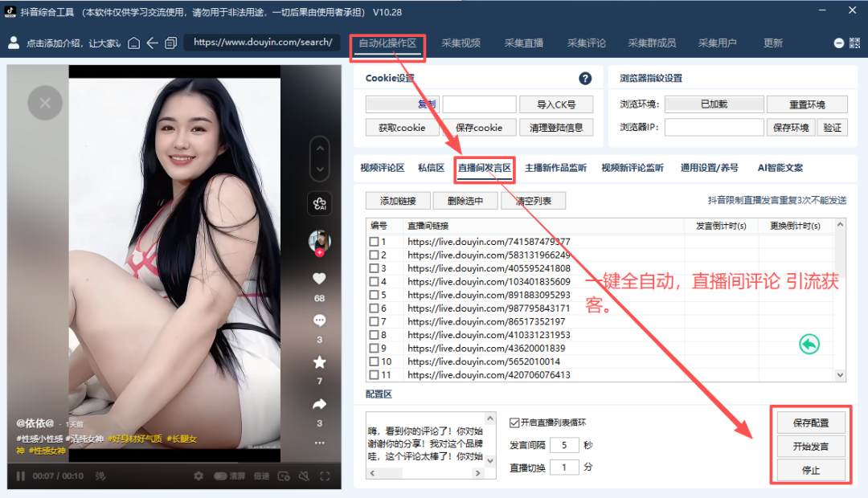Check the box for live link row 9
Screen dimensions: 868x498
pos(375,348)
